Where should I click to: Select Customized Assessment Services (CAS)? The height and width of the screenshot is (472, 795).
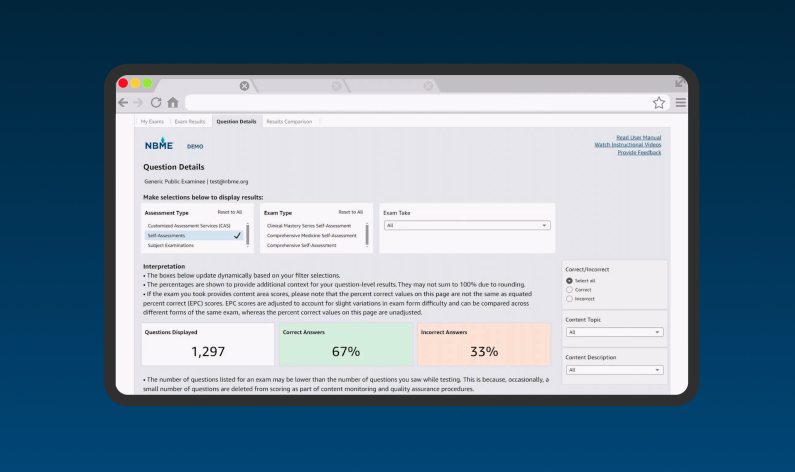[x=189, y=226]
